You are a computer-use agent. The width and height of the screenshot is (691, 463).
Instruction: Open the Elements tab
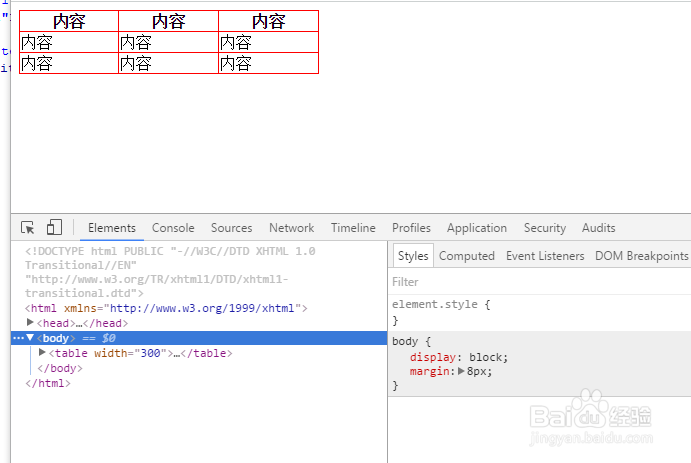[x=111, y=228]
